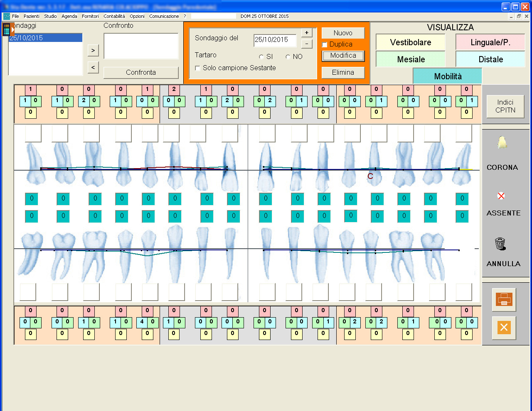Click the red C marker on the upper tooth

click(370, 176)
